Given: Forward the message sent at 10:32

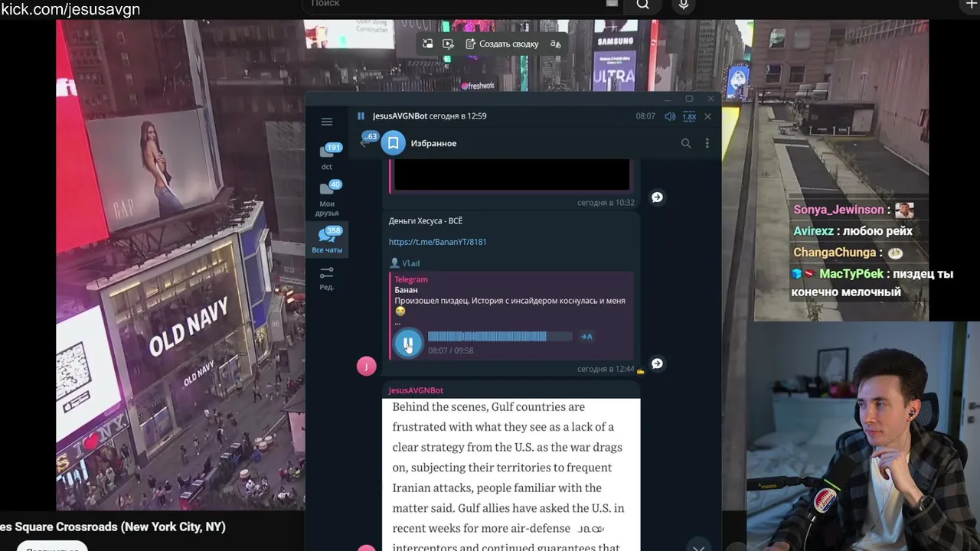Looking at the screenshot, I should 657,197.
